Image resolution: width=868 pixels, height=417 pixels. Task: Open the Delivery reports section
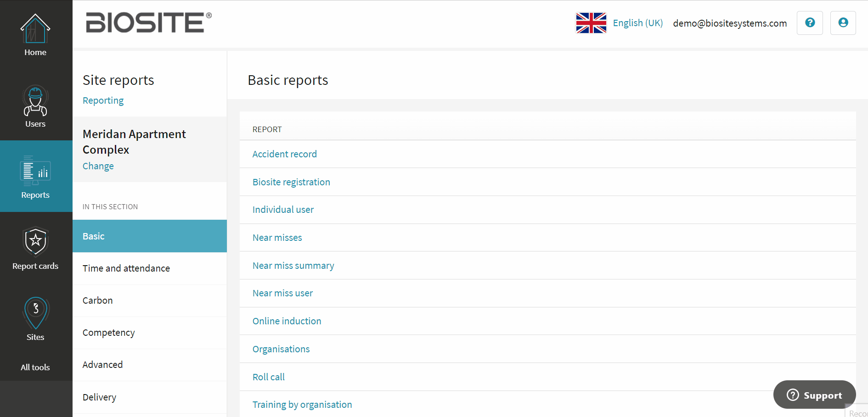click(x=150, y=397)
